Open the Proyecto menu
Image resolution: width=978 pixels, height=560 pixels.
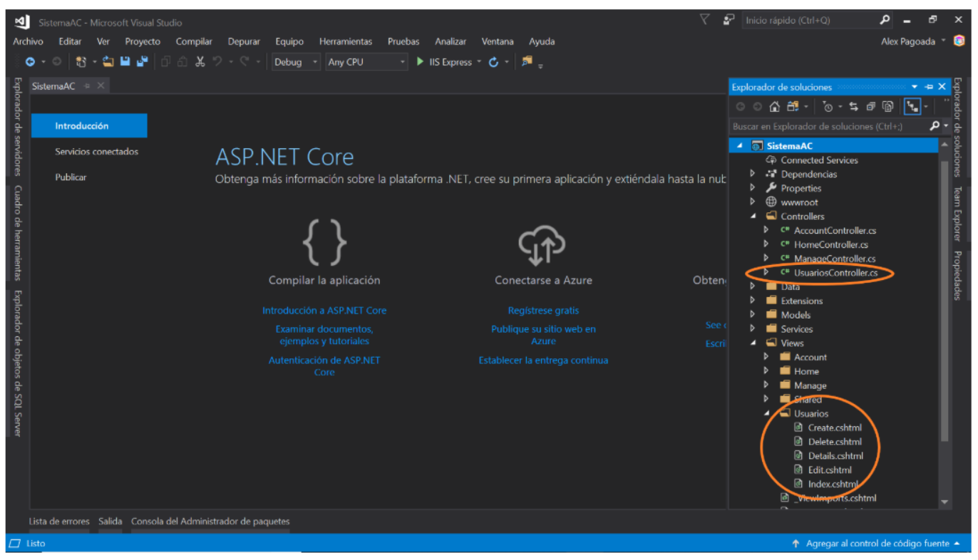coord(143,41)
